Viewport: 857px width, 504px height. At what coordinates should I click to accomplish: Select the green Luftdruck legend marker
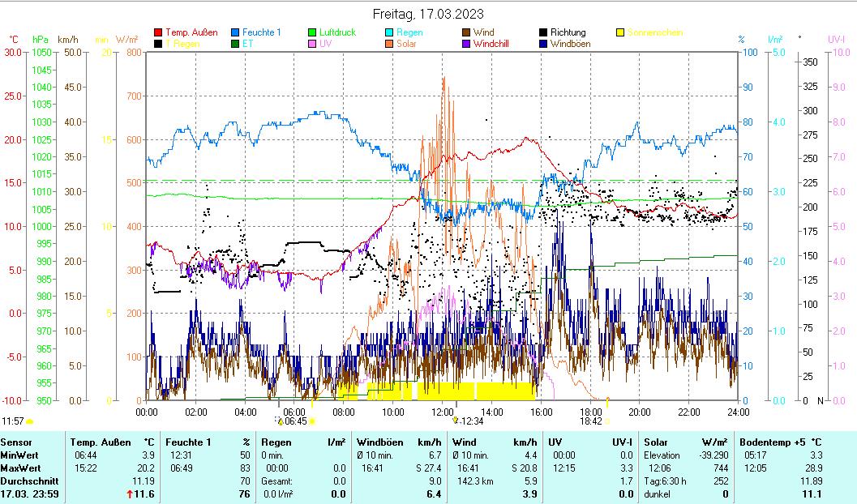coord(313,33)
